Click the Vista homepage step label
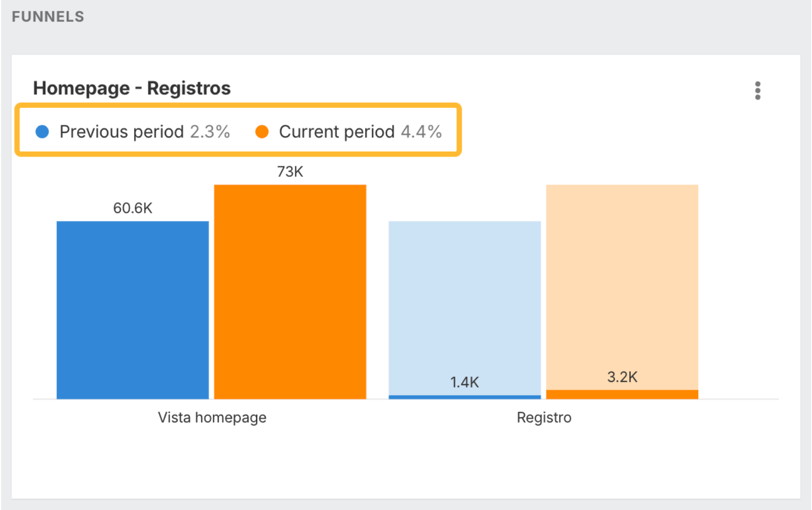812x510 pixels. point(212,418)
